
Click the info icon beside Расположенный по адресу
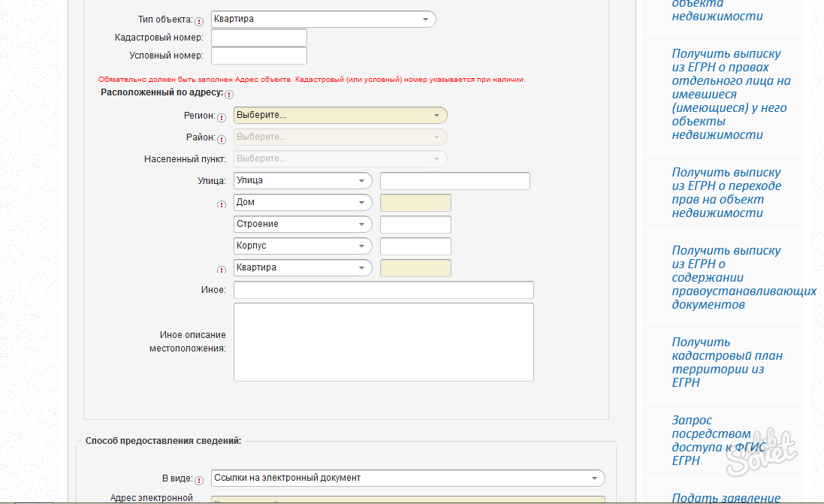click(229, 94)
